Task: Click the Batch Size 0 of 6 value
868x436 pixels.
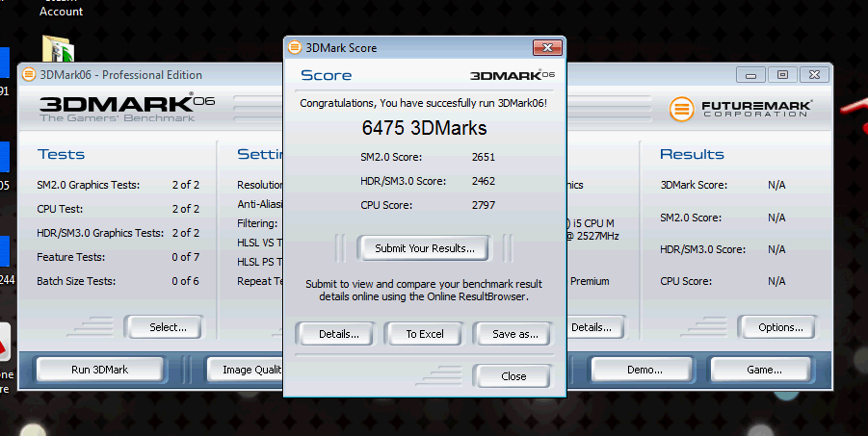Action: click(x=185, y=281)
